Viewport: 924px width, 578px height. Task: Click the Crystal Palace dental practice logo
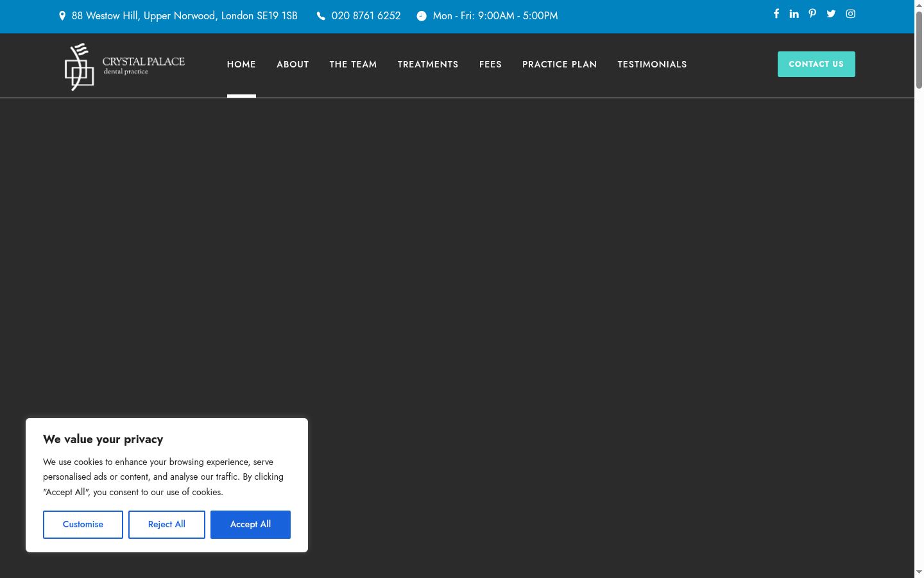pyautogui.click(x=124, y=67)
